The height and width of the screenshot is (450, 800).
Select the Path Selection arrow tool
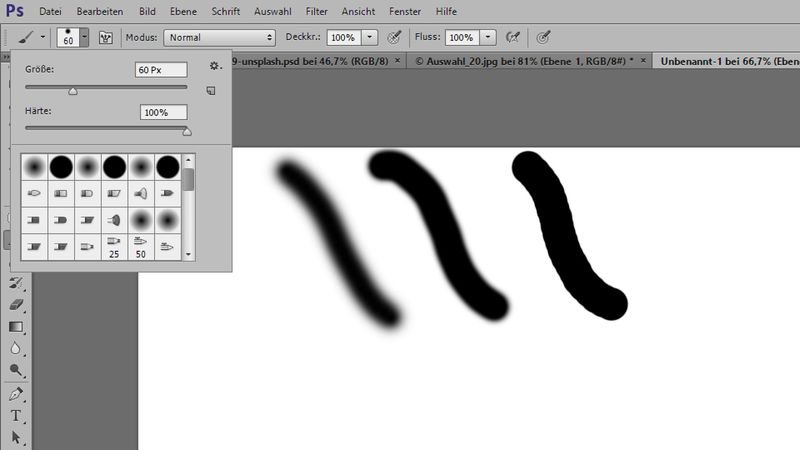16,438
